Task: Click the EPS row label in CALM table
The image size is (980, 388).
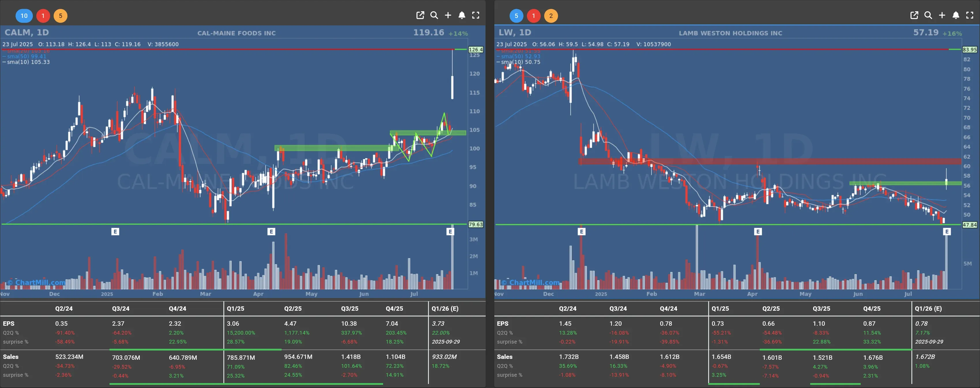Action: (9, 323)
